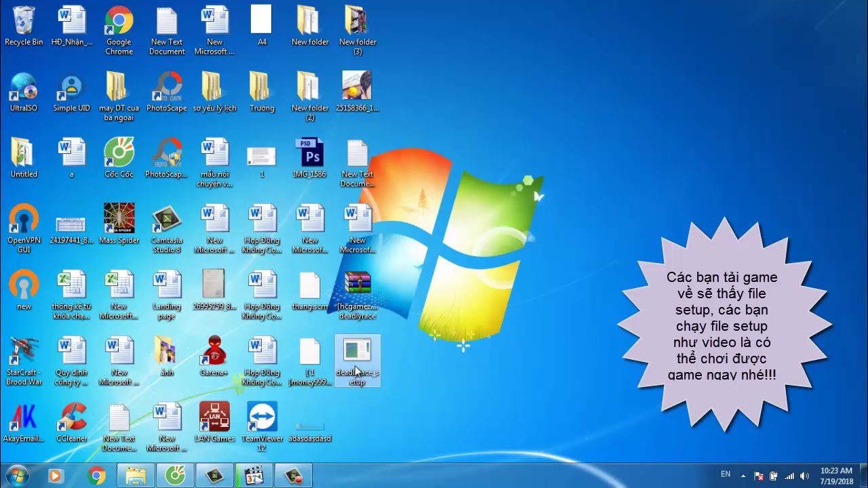Select the 25158366_1 image thumbnail
The width and height of the screenshot is (868, 488).
coord(357,91)
